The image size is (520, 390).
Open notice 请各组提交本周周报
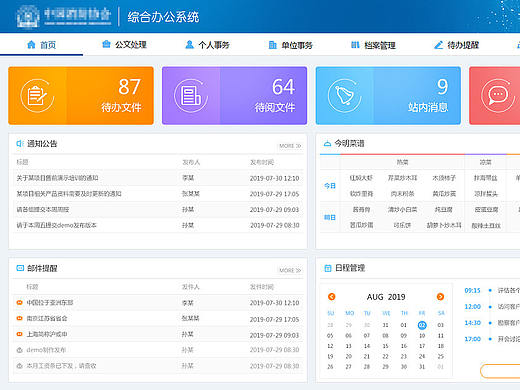tap(43, 210)
